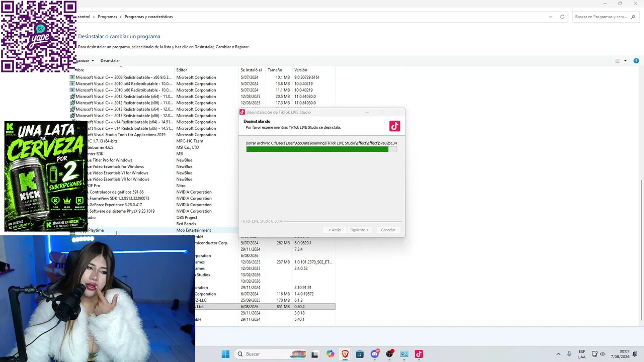Click the microphone tray icon
The image size is (644, 362).
point(569,354)
